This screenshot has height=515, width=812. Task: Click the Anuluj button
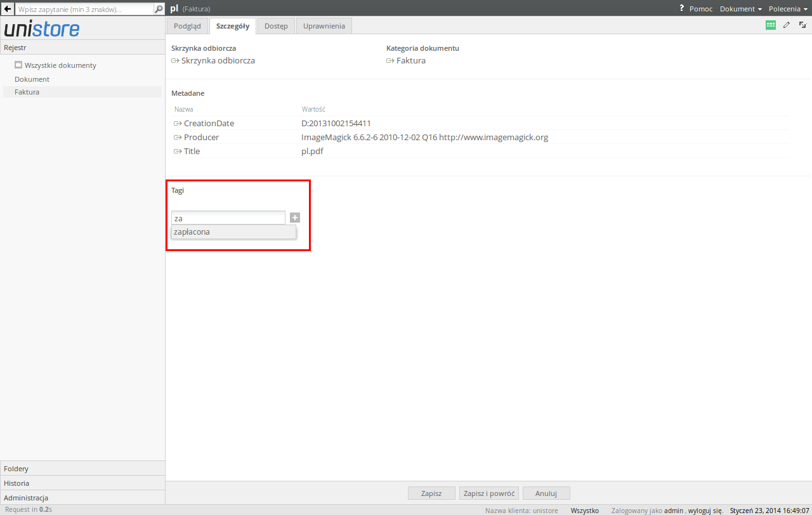(x=546, y=493)
